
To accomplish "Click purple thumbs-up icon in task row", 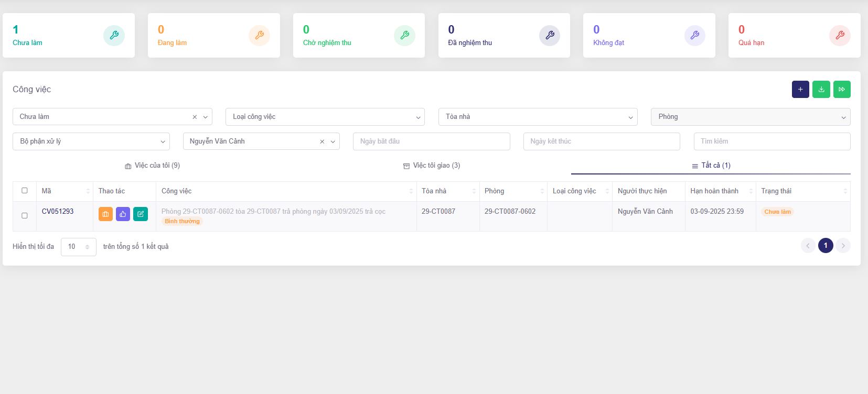I will pyautogui.click(x=123, y=214).
